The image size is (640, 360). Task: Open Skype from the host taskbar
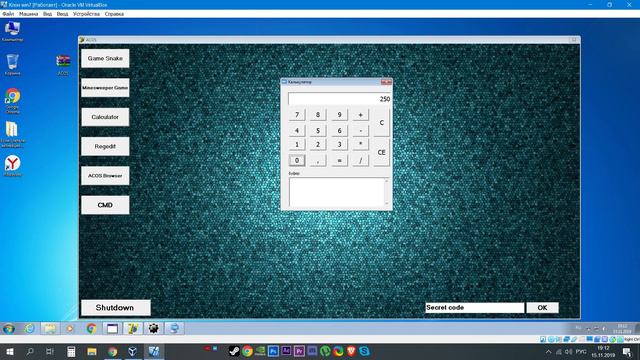pos(364,351)
